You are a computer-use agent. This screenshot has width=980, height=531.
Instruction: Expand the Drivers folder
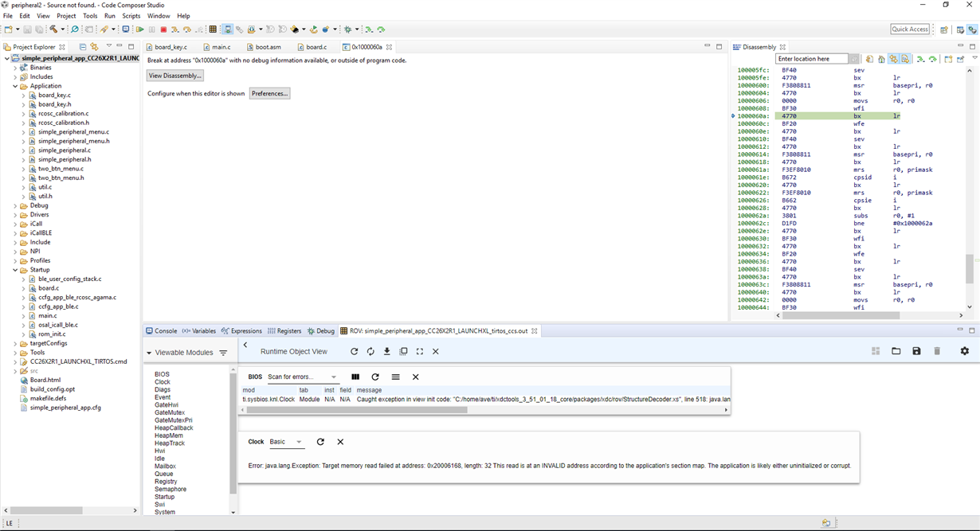click(x=15, y=215)
